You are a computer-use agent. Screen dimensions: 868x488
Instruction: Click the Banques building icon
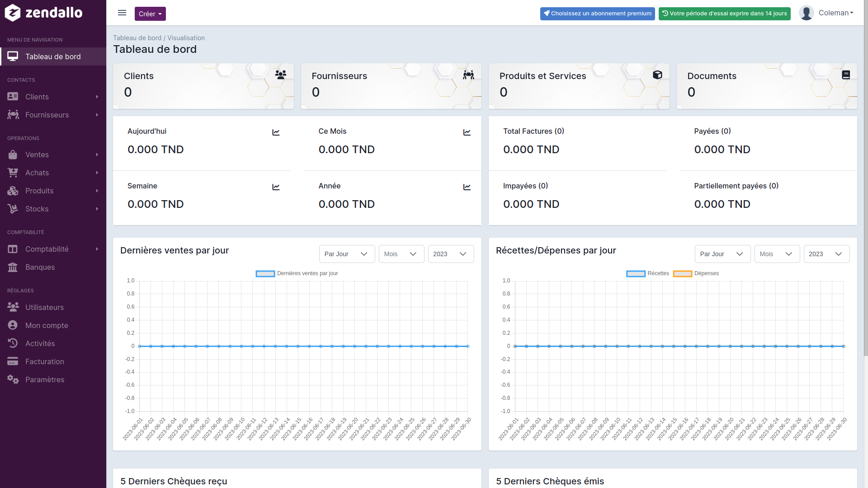[x=13, y=267]
